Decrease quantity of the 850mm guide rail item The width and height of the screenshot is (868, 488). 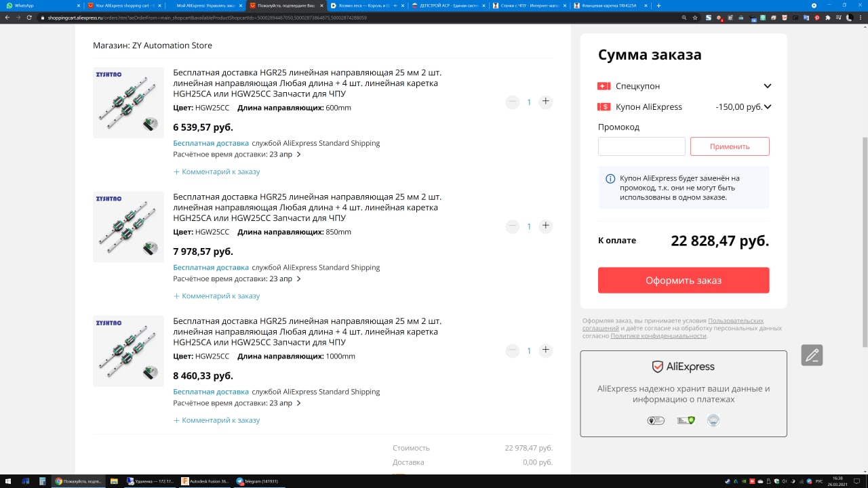(x=513, y=226)
